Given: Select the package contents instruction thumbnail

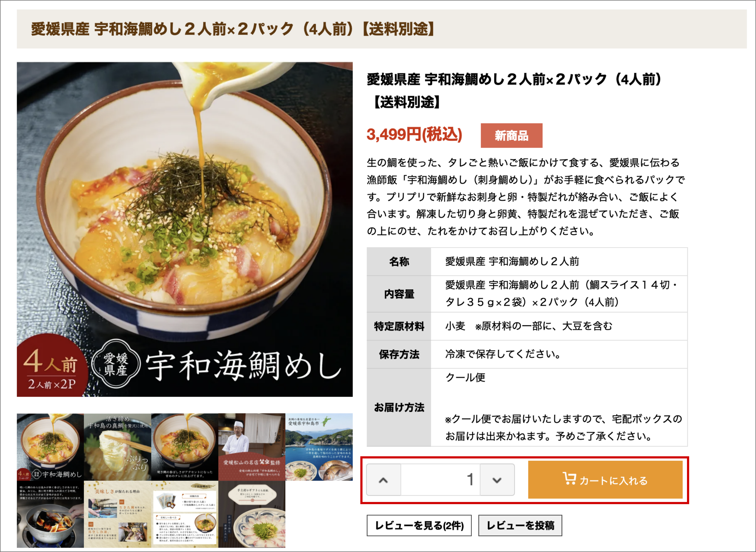Looking at the screenshot, I should pyautogui.click(x=185, y=514).
